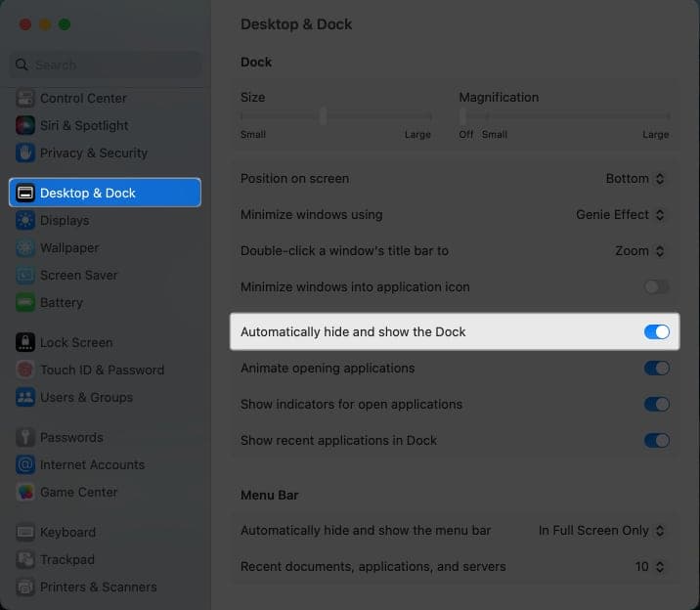Image resolution: width=700 pixels, height=610 pixels.
Task: Click the Control Center sidebar icon
Action: click(25, 98)
